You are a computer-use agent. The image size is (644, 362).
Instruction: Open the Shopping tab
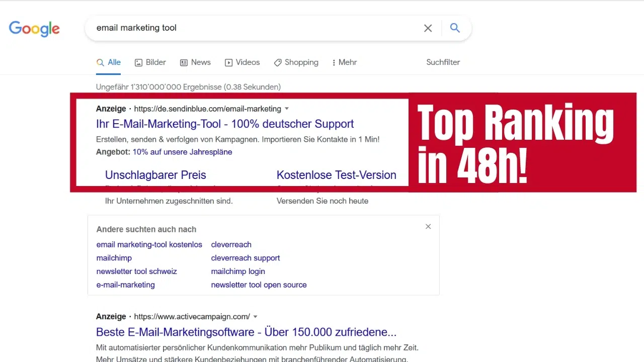point(296,62)
